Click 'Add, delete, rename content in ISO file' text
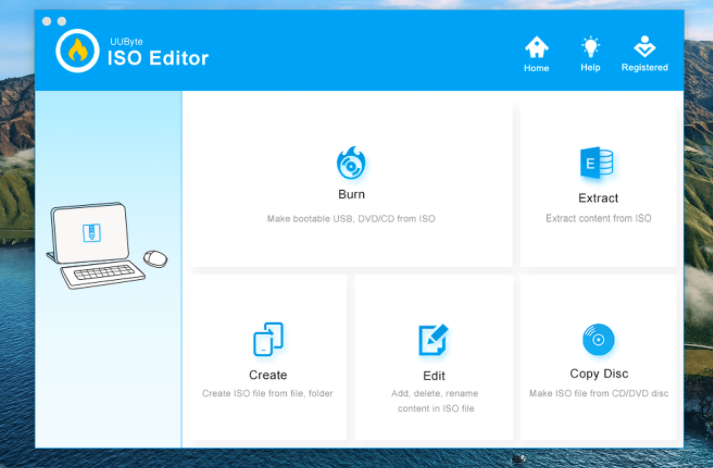Screen dimensions: 713x468 [435, 401]
